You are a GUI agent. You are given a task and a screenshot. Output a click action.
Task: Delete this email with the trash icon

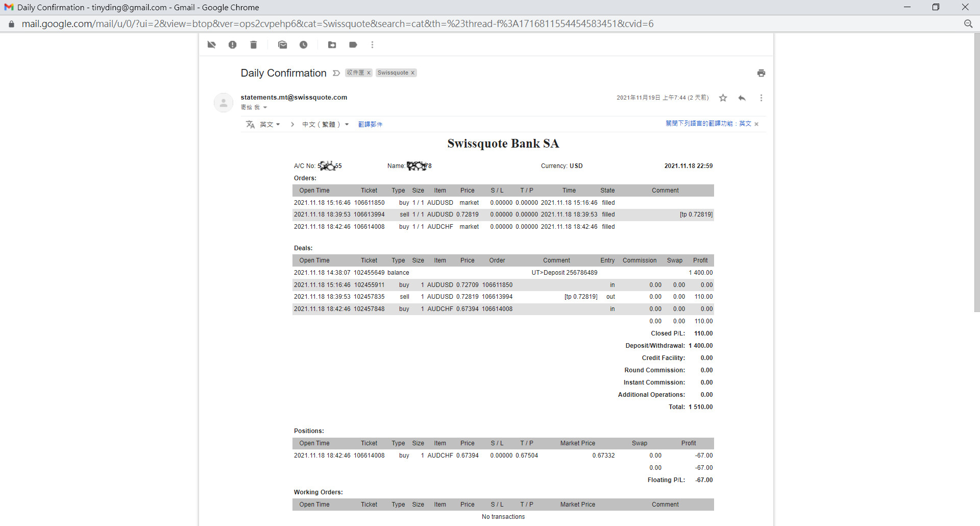254,45
